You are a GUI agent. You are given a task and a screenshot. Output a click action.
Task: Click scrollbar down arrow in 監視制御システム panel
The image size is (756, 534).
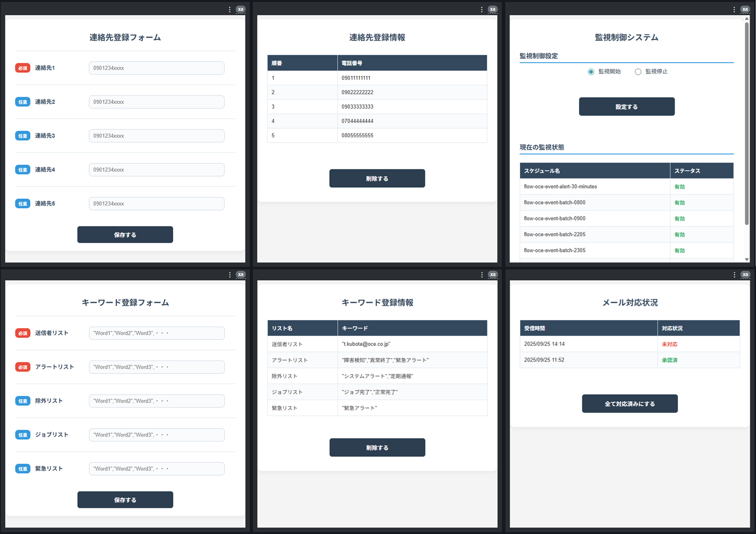(747, 259)
